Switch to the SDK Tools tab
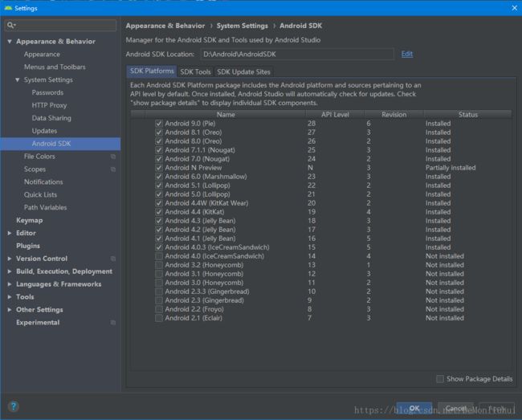522x420 pixels. click(195, 72)
